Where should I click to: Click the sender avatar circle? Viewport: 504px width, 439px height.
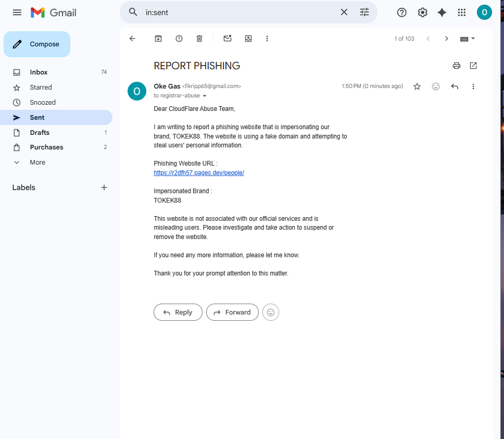click(x=137, y=91)
